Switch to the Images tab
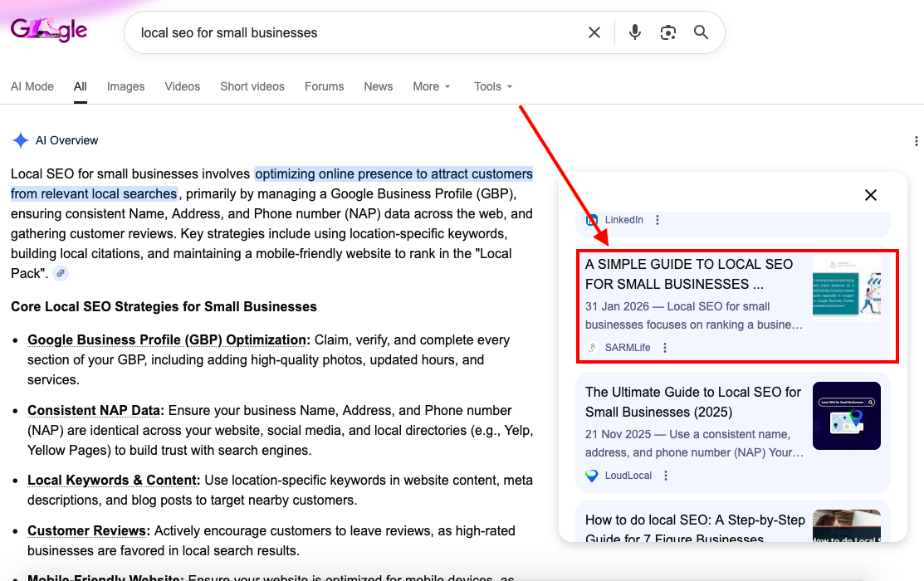Screen dimensions: 924x581 (125, 86)
